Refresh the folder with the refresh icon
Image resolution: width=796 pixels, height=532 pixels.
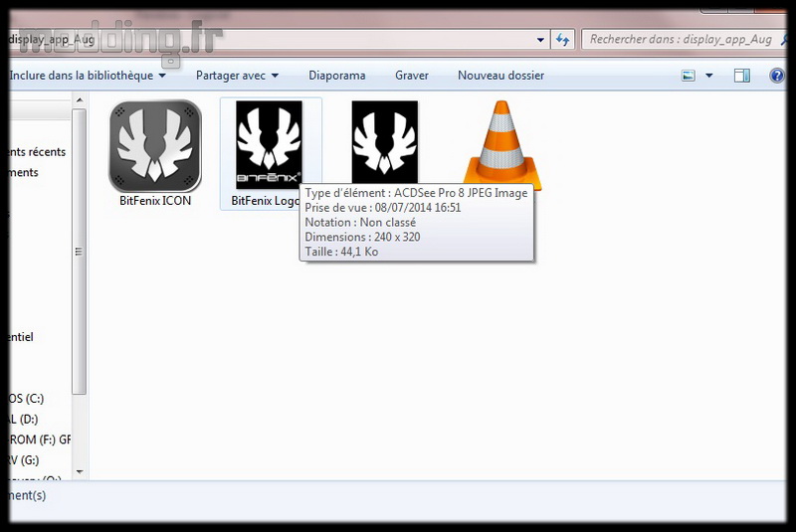coord(562,40)
